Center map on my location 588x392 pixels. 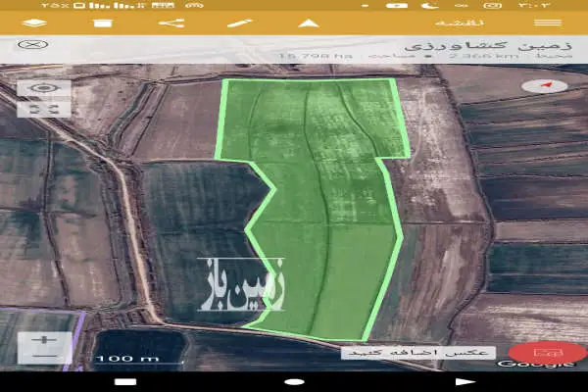click(x=43, y=88)
